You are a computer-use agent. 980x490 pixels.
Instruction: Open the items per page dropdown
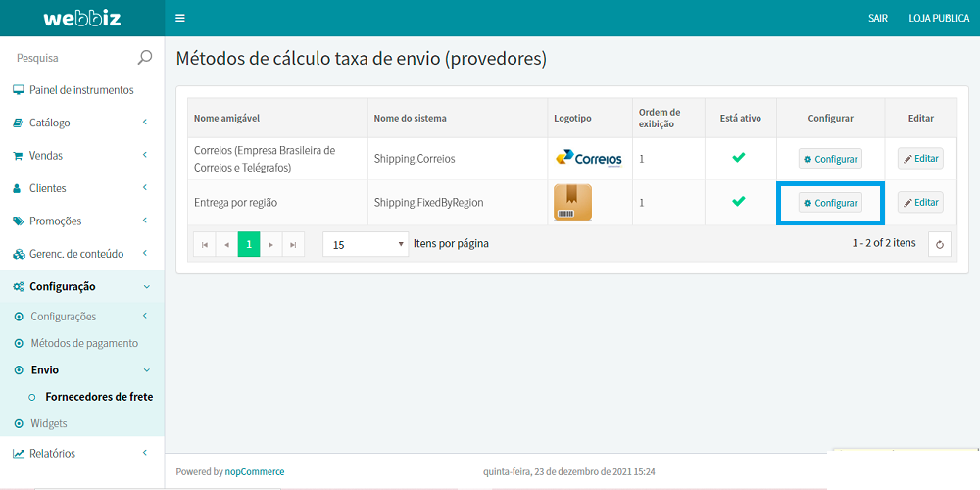tap(365, 244)
